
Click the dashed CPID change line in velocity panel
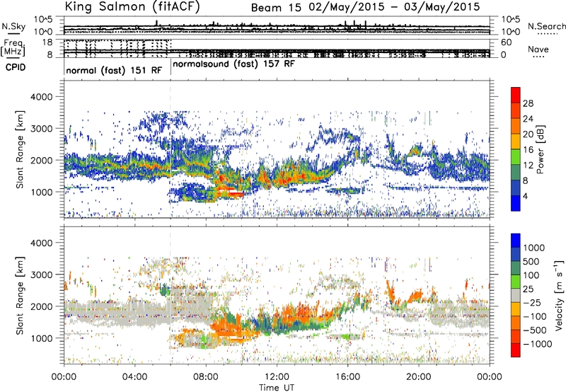pos(170,295)
